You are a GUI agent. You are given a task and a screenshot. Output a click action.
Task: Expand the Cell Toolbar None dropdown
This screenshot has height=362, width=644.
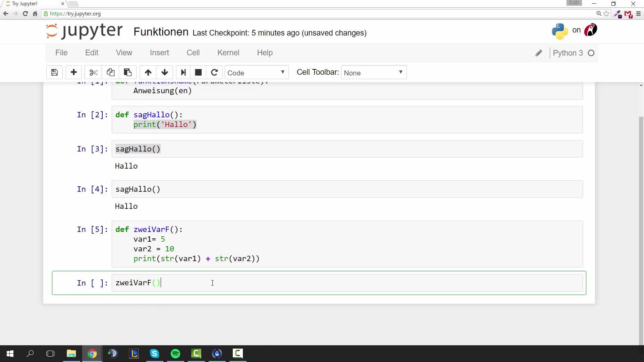373,73
